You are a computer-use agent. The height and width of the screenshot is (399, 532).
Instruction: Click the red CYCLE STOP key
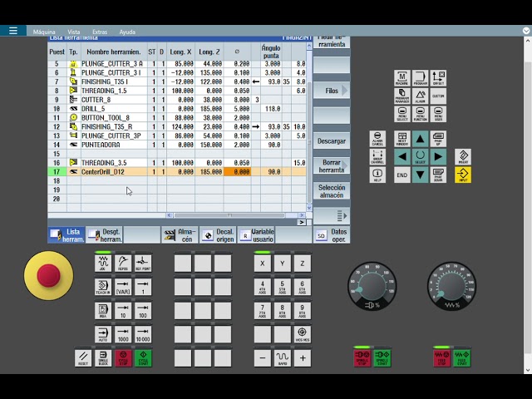click(123, 358)
